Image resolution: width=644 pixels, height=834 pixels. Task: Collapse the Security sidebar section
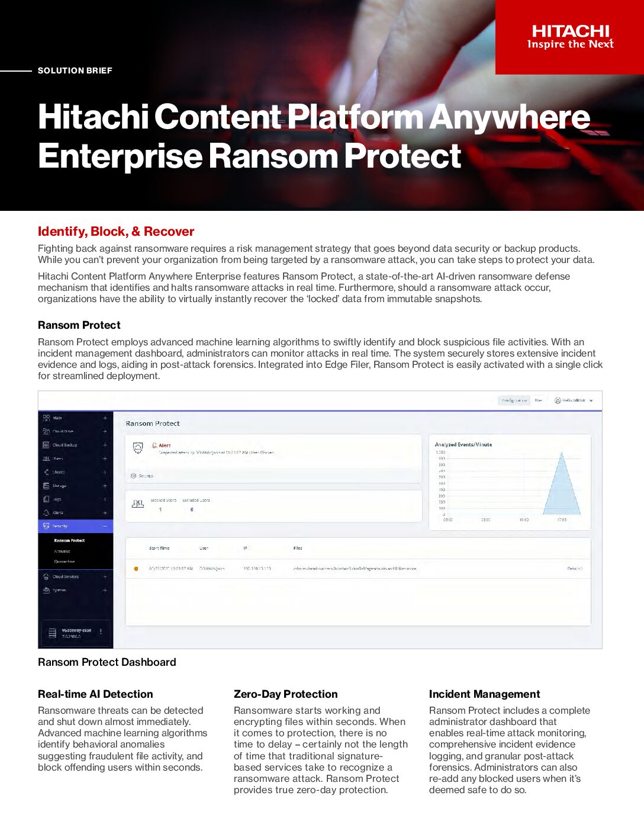point(105,526)
